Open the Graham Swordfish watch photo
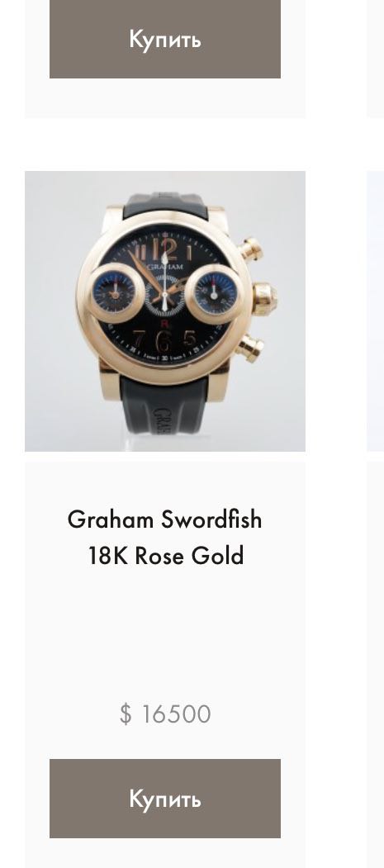Screen dimensions: 384x868 point(165,311)
